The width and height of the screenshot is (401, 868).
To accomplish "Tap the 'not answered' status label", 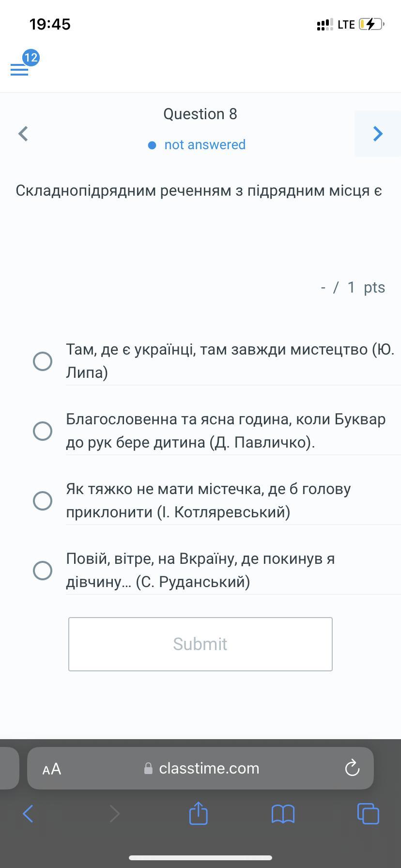I will pos(204,145).
